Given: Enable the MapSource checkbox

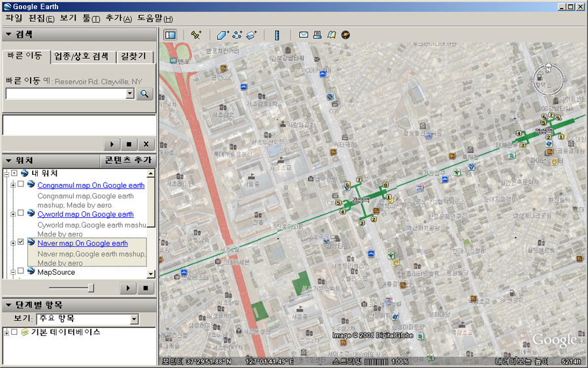Looking at the screenshot, I should tap(21, 270).
